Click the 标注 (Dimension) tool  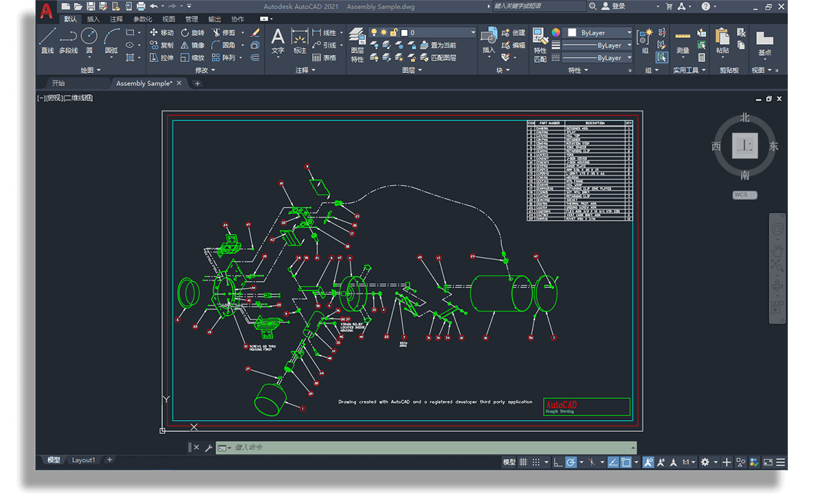click(x=300, y=41)
